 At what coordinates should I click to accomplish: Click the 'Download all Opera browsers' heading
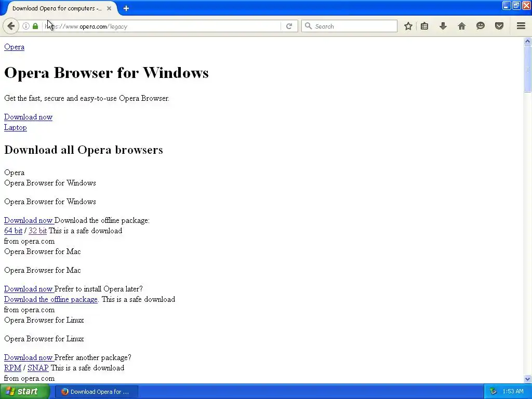pyautogui.click(x=84, y=150)
